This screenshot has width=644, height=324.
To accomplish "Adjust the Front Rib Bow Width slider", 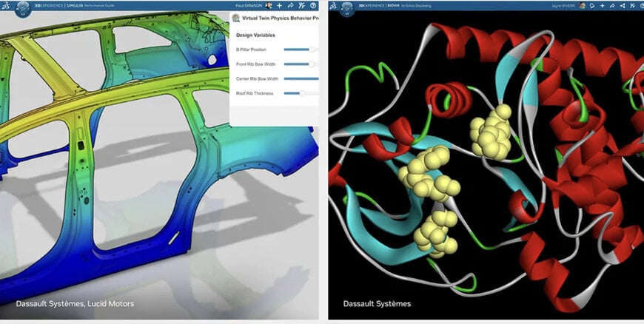I will point(312,64).
